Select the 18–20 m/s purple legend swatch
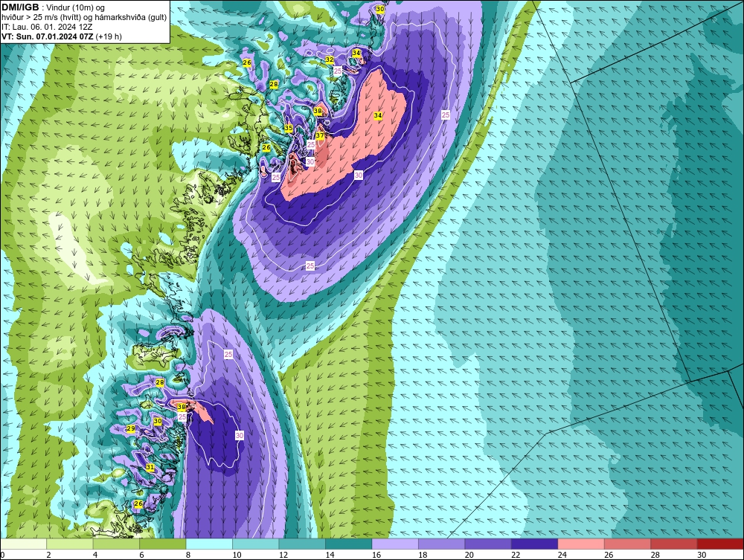Viewport: 744px width, 560px height. click(x=442, y=544)
